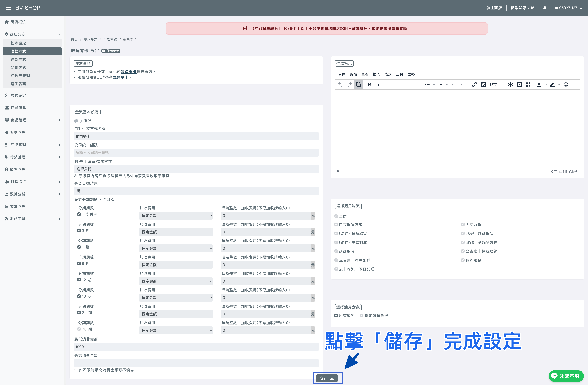Open the 表格 editor menu

pos(411,74)
